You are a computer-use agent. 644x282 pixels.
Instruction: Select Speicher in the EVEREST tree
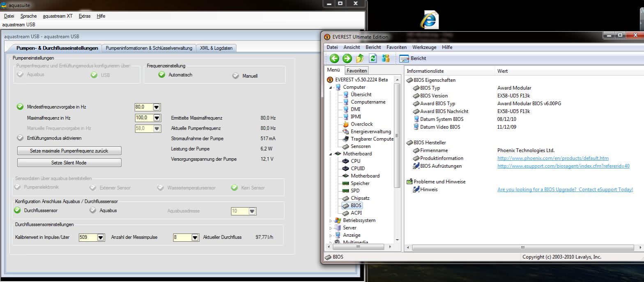[360, 183]
